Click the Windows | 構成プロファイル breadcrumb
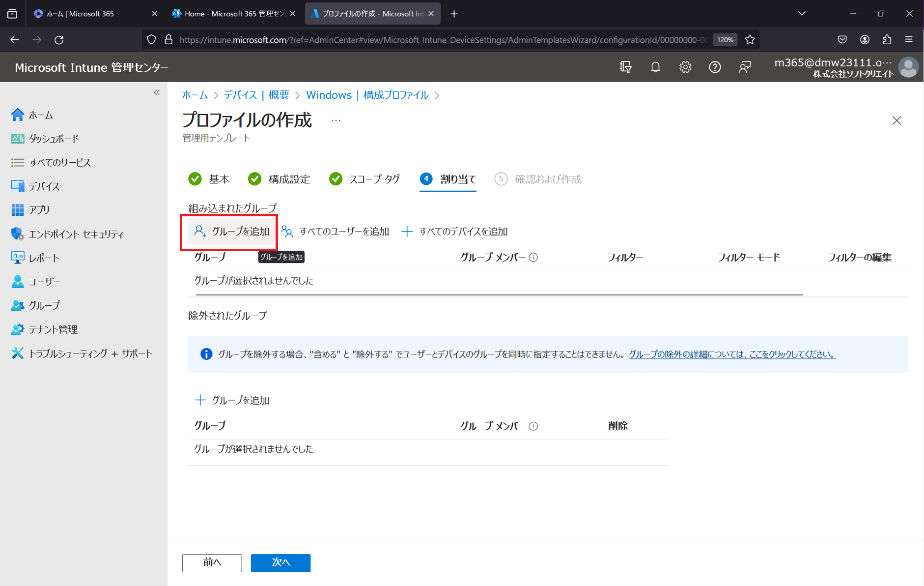Image resolution: width=924 pixels, height=586 pixels. (367, 95)
